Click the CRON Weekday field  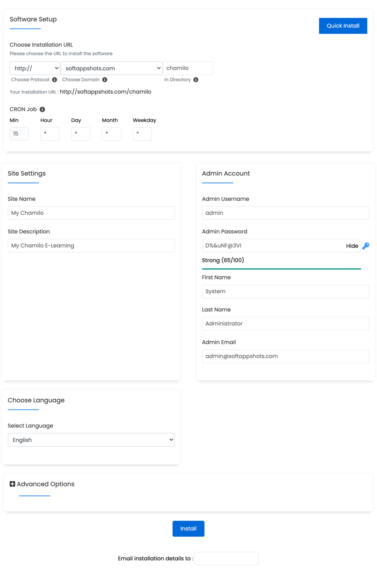pyautogui.click(x=142, y=134)
